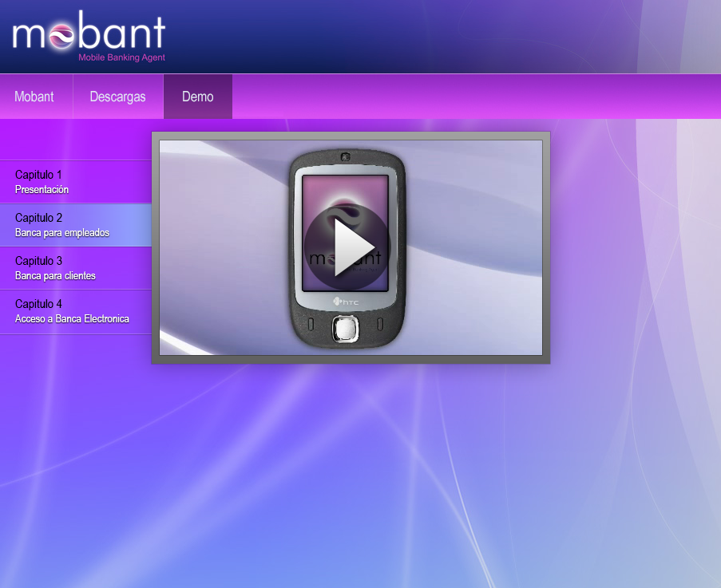
Task: Click the phone's top earpiece speaker
Action: [x=345, y=156]
